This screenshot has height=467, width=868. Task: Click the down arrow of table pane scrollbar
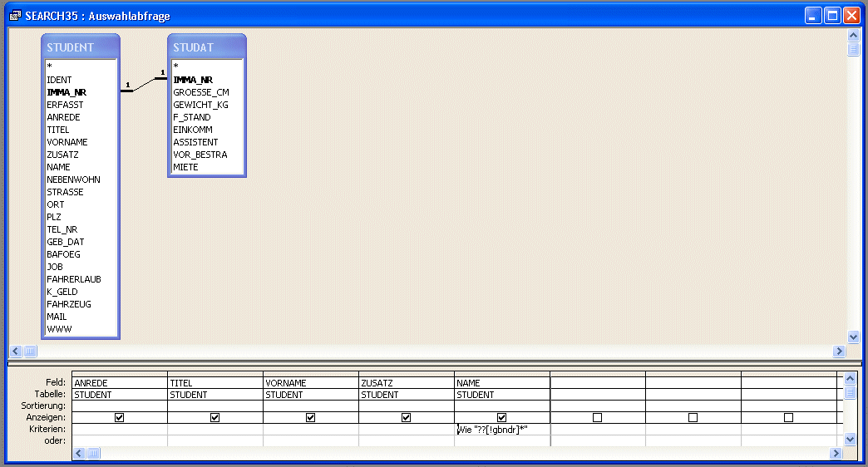pos(853,337)
